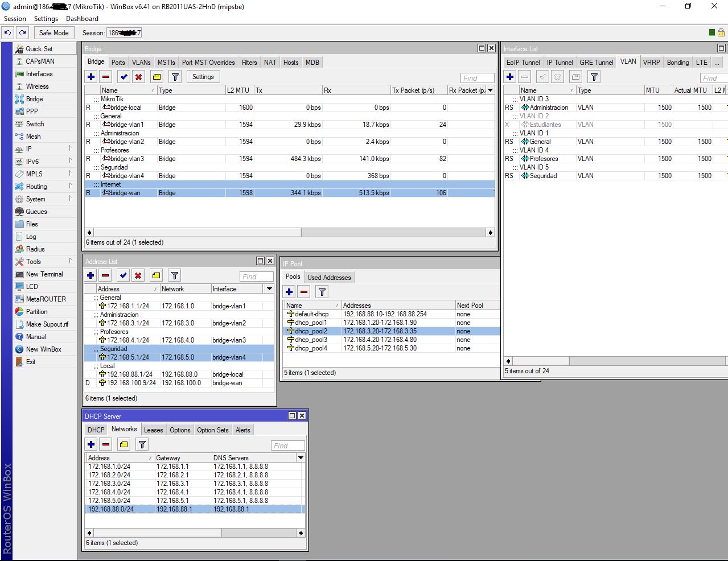
Task: Select Estudiantes VLAN row
Action: pyautogui.click(x=615, y=125)
